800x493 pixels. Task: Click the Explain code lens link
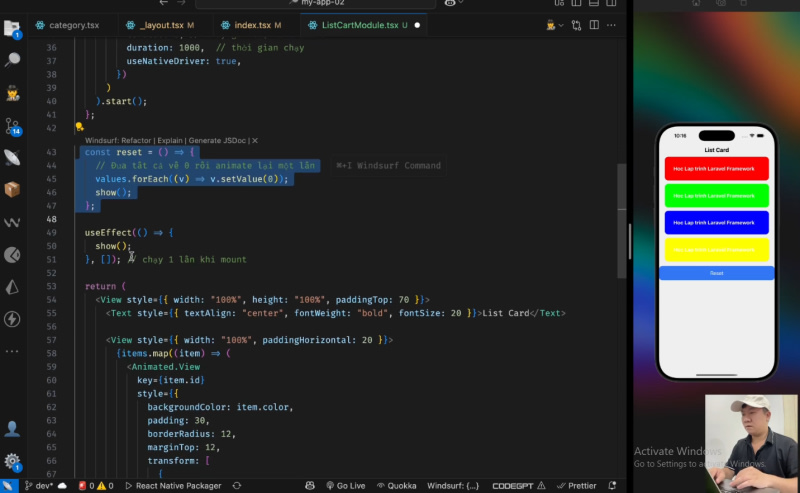click(170, 141)
